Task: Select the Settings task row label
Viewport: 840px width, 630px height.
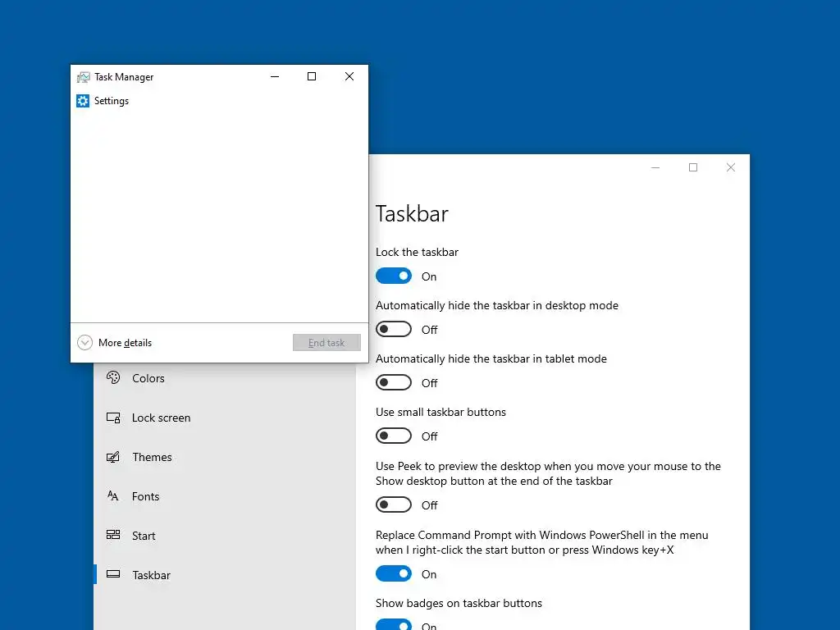Action: click(x=112, y=101)
